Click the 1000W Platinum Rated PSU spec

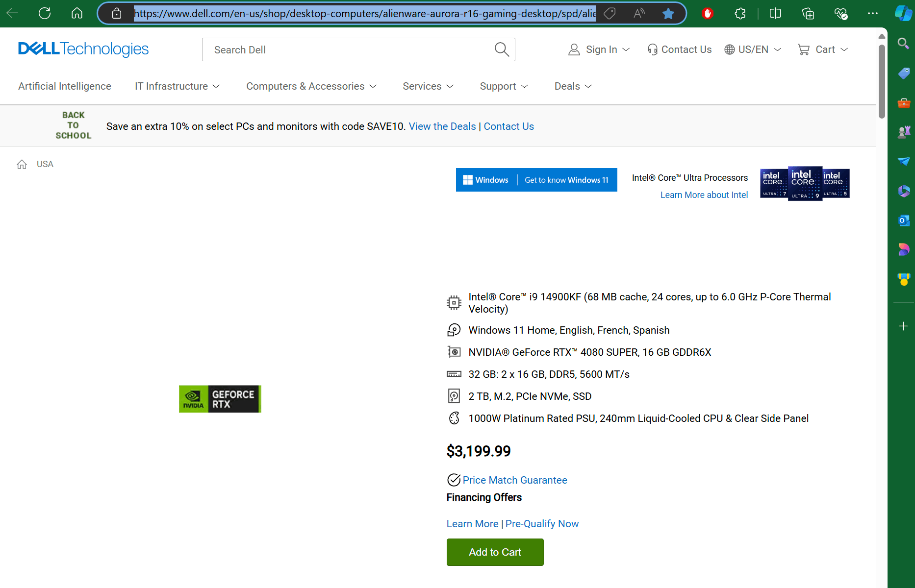pyautogui.click(x=638, y=418)
